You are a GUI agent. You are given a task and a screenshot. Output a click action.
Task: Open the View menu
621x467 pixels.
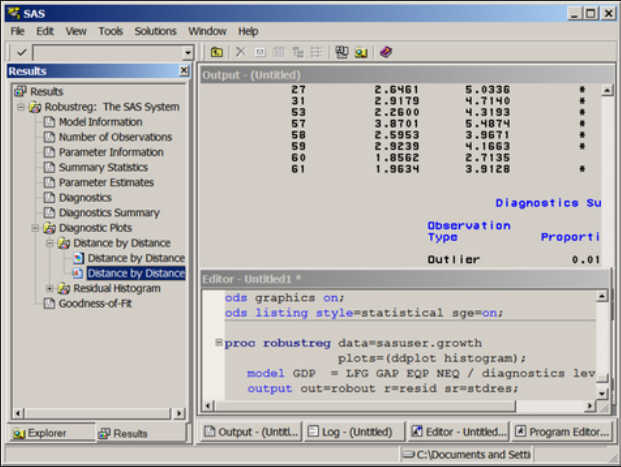(76, 31)
